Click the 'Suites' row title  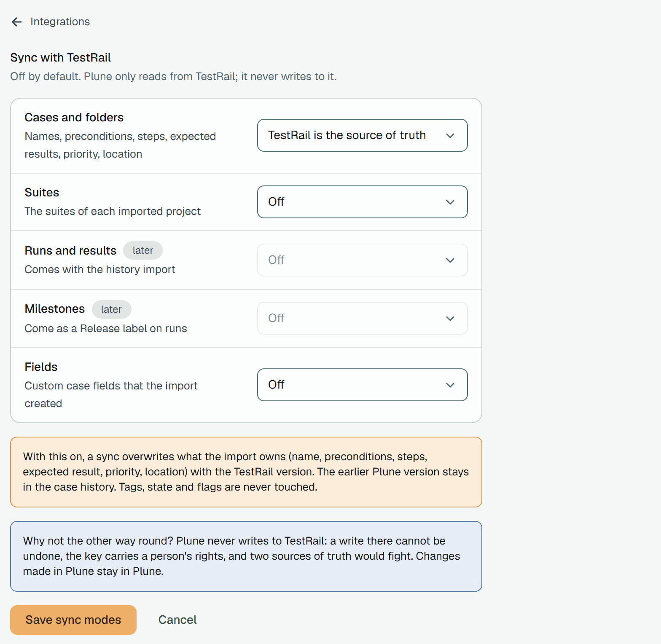pos(42,193)
